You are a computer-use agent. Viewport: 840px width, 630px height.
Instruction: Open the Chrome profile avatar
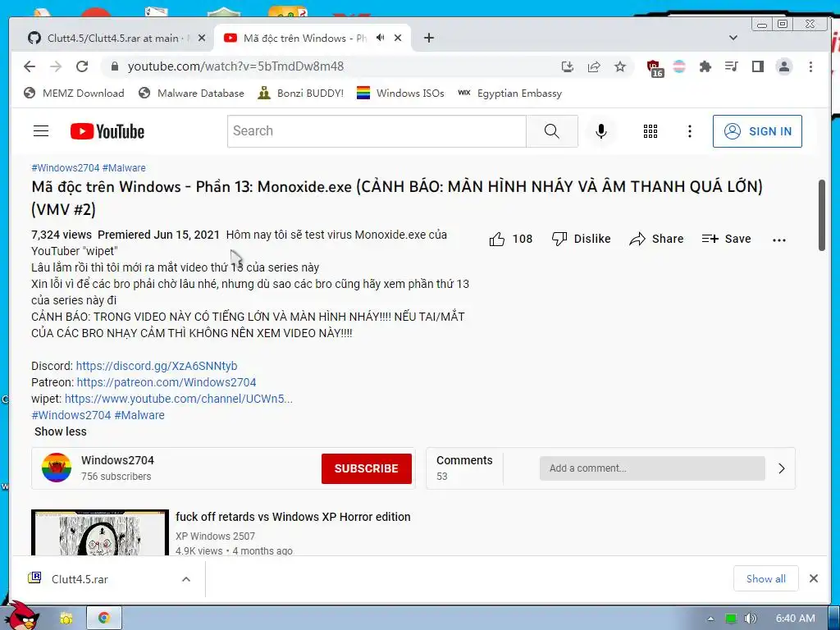click(783, 66)
